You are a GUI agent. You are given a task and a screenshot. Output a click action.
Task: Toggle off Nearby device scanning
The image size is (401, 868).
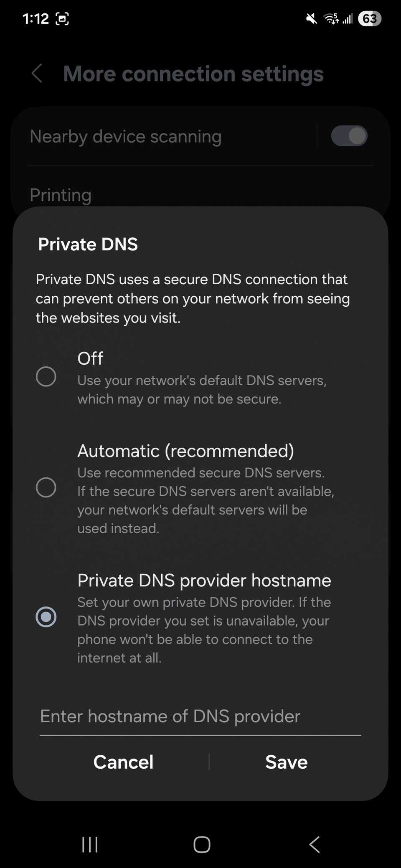click(x=349, y=136)
